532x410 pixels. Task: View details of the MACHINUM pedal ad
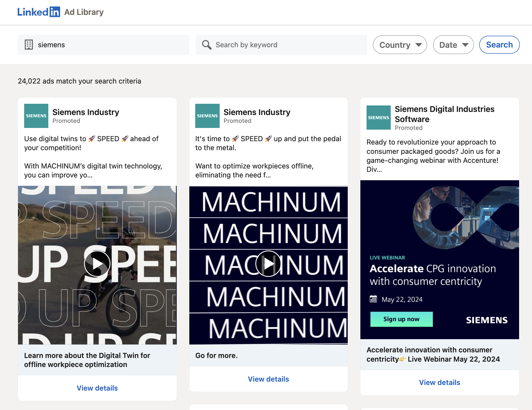pyautogui.click(x=268, y=379)
